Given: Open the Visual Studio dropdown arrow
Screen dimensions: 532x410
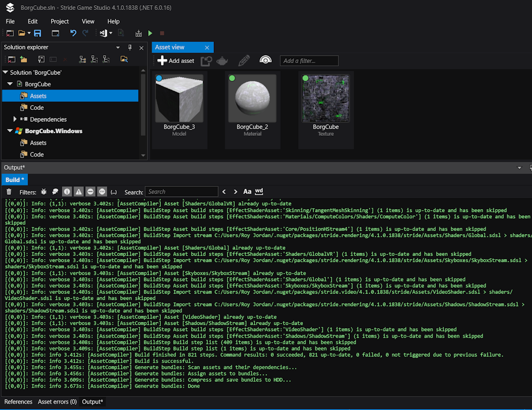Looking at the screenshot, I should tap(111, 33).
